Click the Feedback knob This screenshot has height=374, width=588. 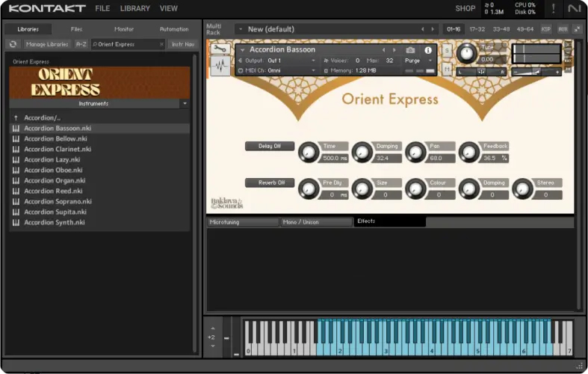tap(469, 152)
